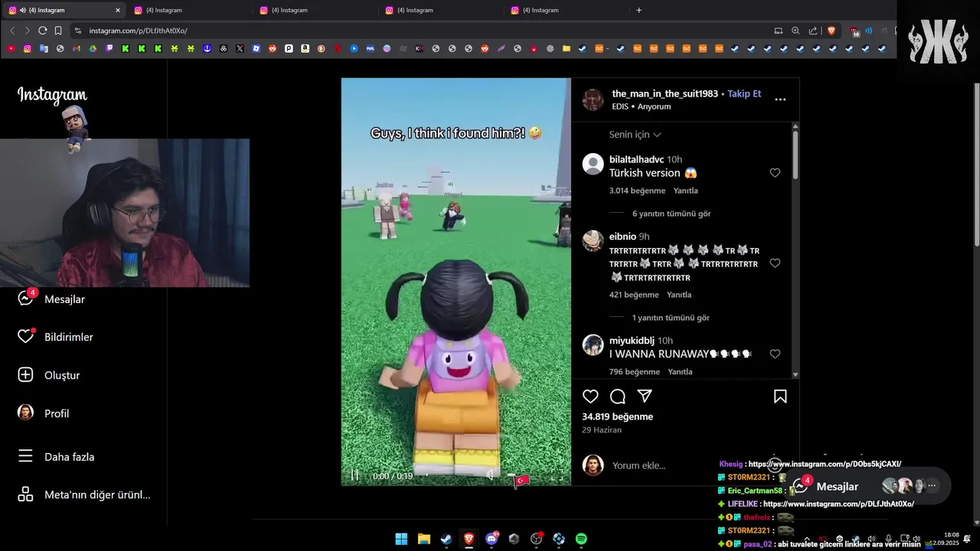Expand Meta'nın diğer ürünleri in sidebar
This screenshot has width=980, height=551.
click(x=84, y=494)
